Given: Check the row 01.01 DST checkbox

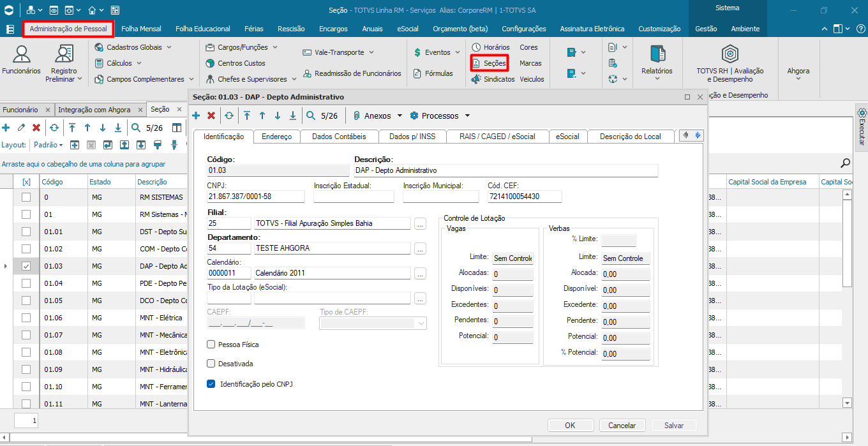Looking at the screenshot, I should point(26,232).
